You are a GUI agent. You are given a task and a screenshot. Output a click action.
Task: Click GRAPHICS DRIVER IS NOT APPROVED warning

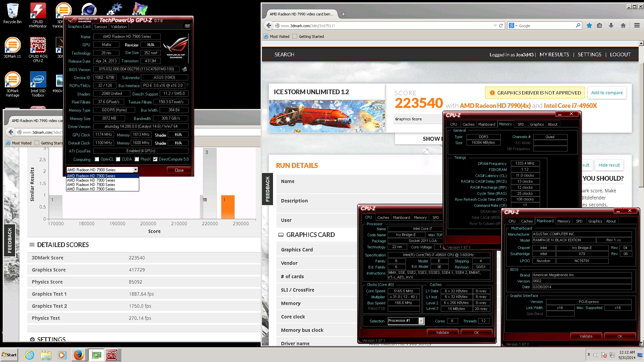pyautogui.click(x=535, y=93)
